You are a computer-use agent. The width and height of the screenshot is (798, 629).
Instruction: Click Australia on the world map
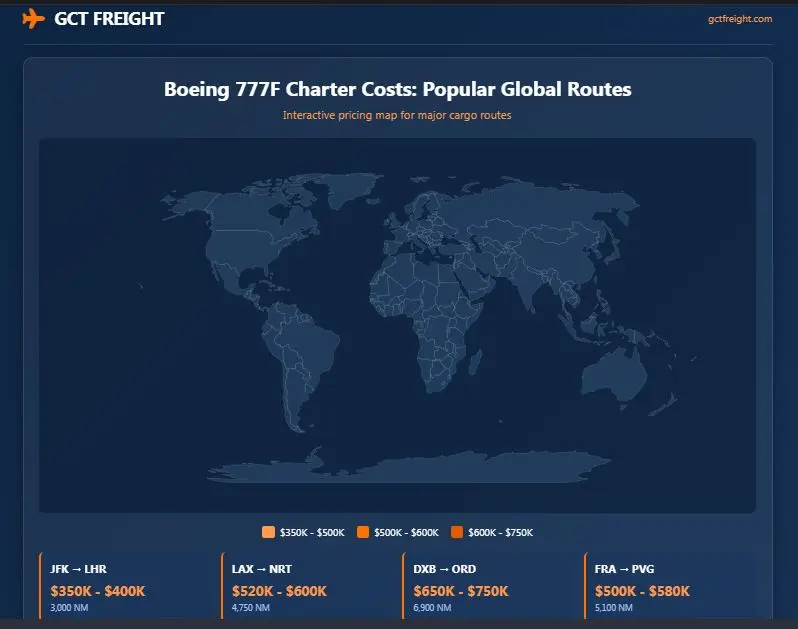point(613,374)
